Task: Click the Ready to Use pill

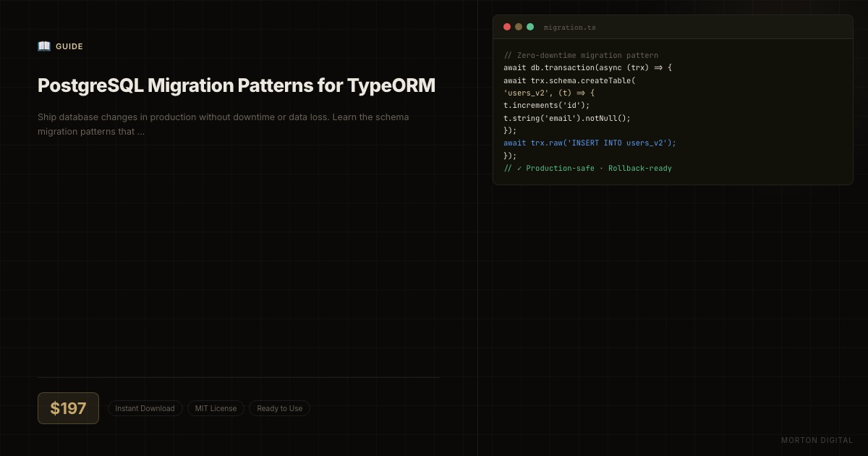Action: (x=279, y=408)
